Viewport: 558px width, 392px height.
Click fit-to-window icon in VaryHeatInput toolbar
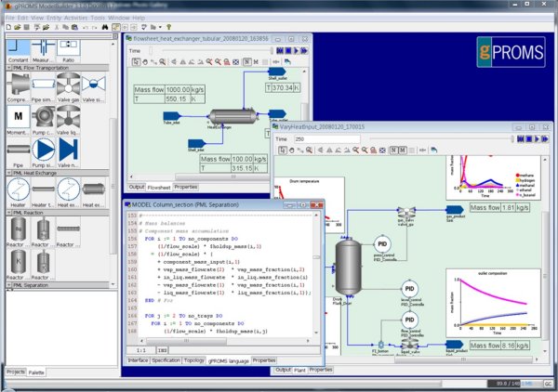coord(382,150)
